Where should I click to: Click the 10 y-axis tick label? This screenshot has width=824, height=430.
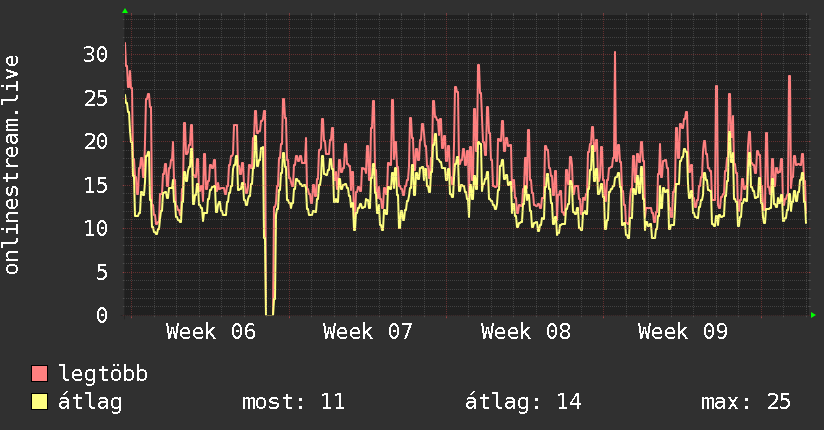coord(96,228)
